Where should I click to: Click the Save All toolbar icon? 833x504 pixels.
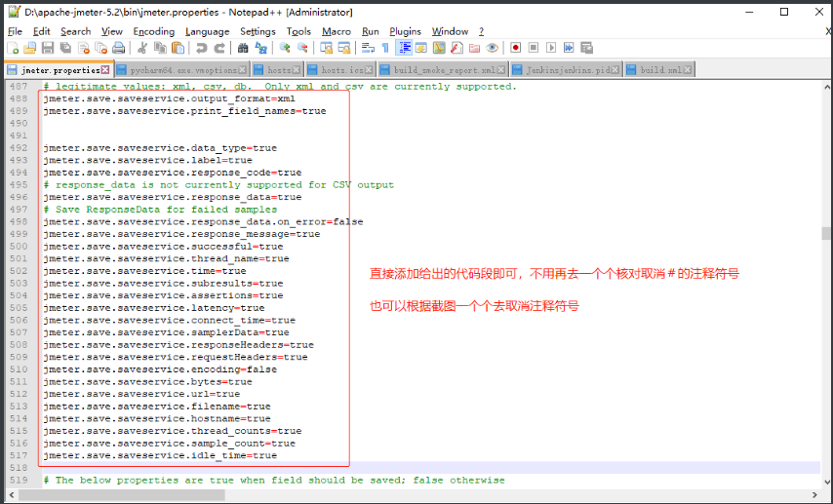coord(65,49)
